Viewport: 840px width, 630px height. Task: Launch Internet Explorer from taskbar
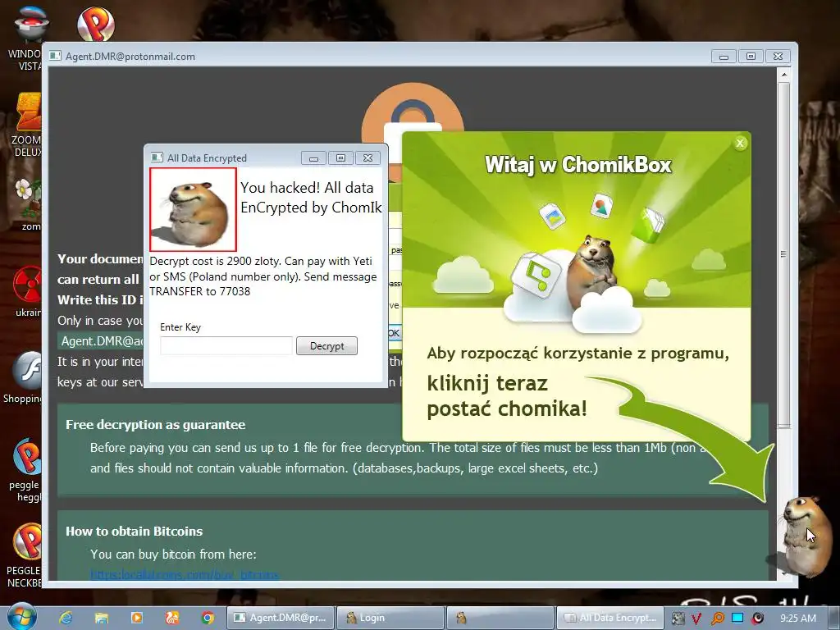[x=66, y=618]
